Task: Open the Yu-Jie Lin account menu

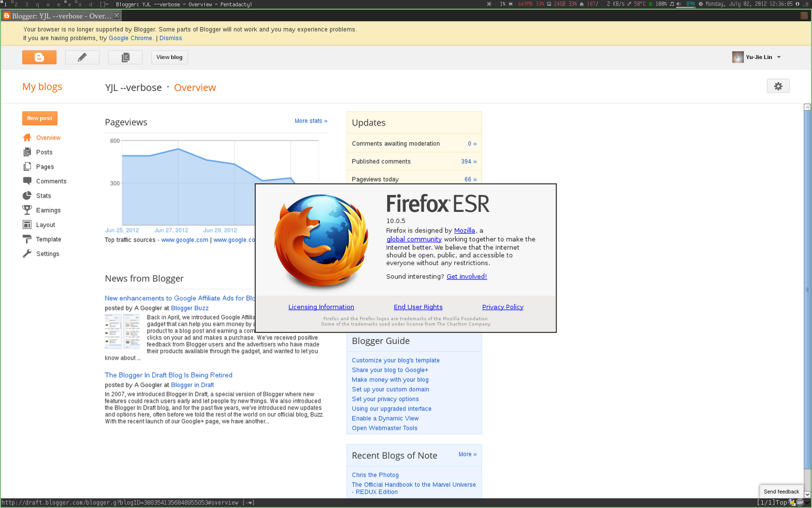Action: [757, 57]
